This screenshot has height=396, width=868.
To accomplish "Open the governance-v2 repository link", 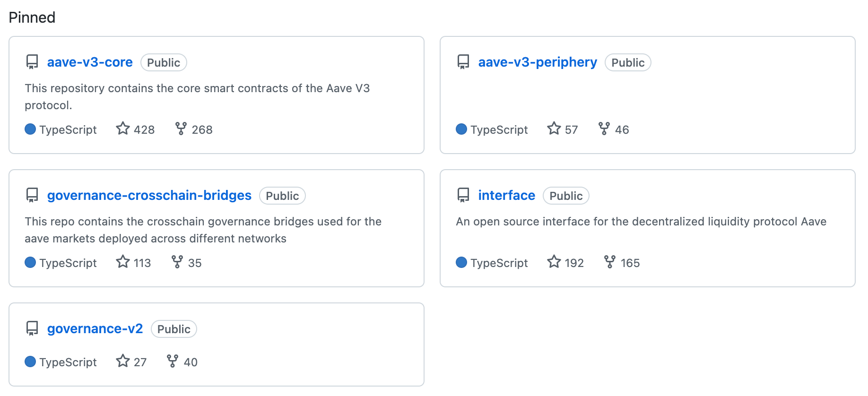I will [x=95, y=329].
